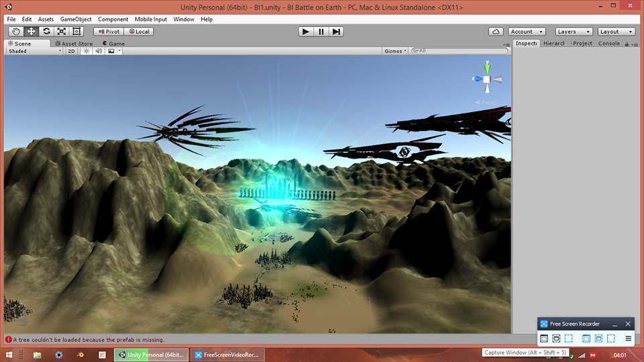Click blue record window icon in recorder
Screen dimensions: 644x362
tap(599, 338)
